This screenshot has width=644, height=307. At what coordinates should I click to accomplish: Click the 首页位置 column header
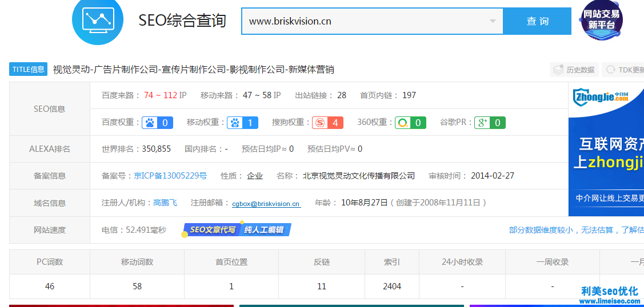(231, 262)
